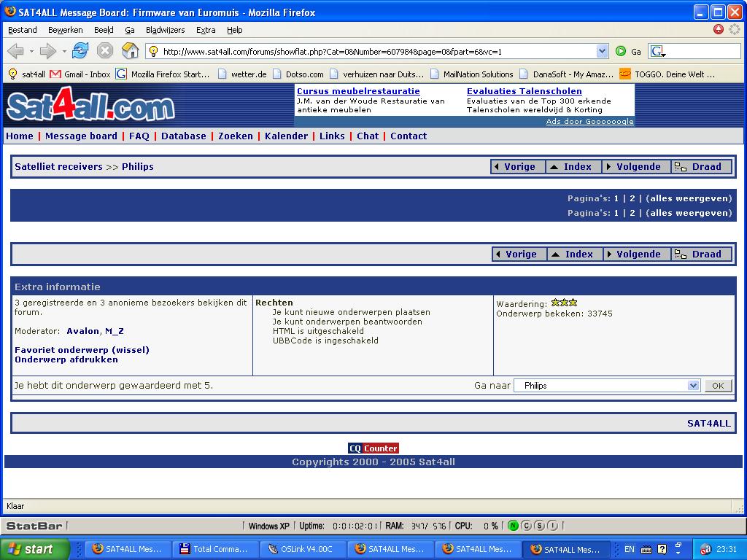Open the forward button history dropdown arrow
This screenshot has width=747, height=560.
click(64, 51)
